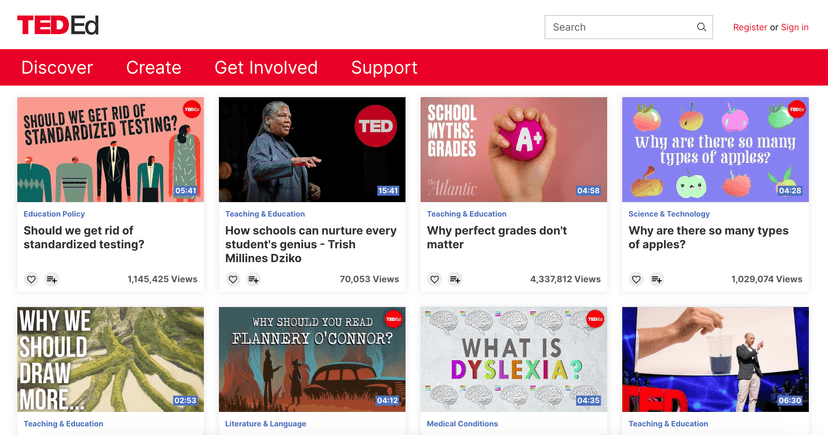
Task: Open the Discover menu
Action: (57, 68)
